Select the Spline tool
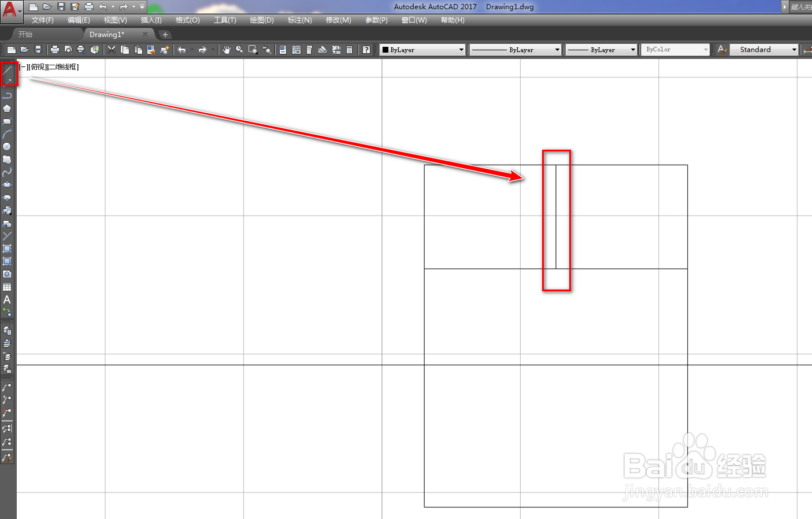 [7, 172]
